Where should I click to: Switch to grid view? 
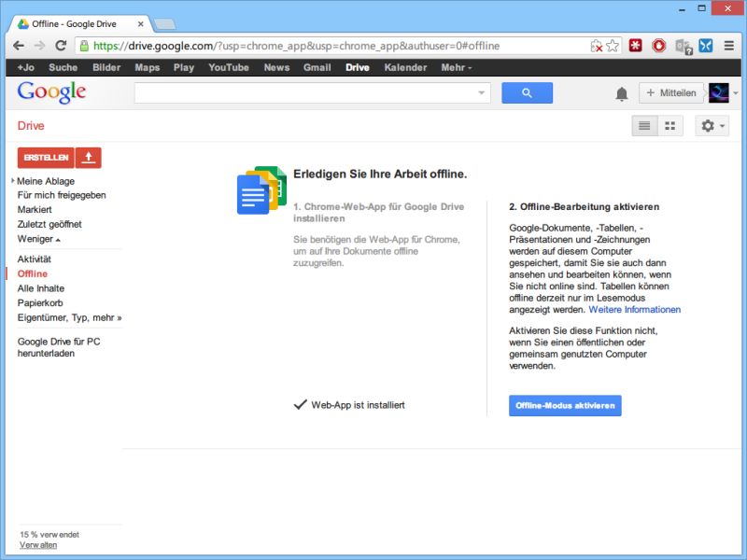pos(670,126)
